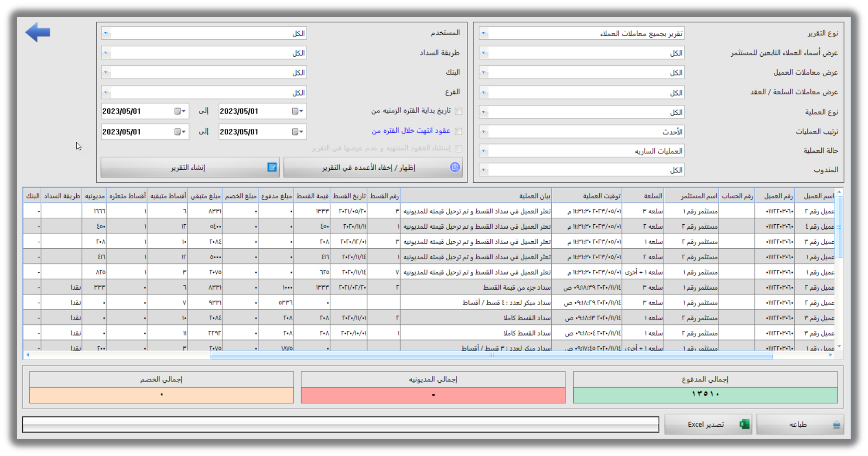
Task: Open calendar for 'تاريخ بداية الفتره' end (إلى) date
Action: point(180,111)
